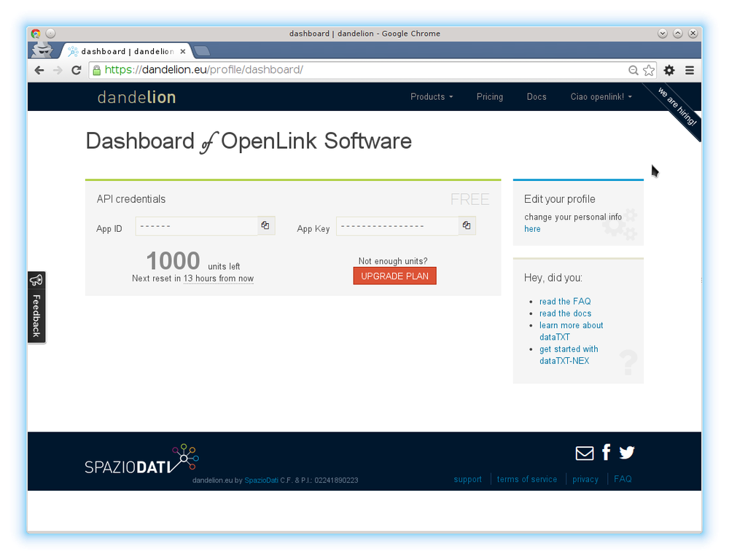Open the Docs page
This screenshot has height=560, width=729.
[x=537, y=97]
